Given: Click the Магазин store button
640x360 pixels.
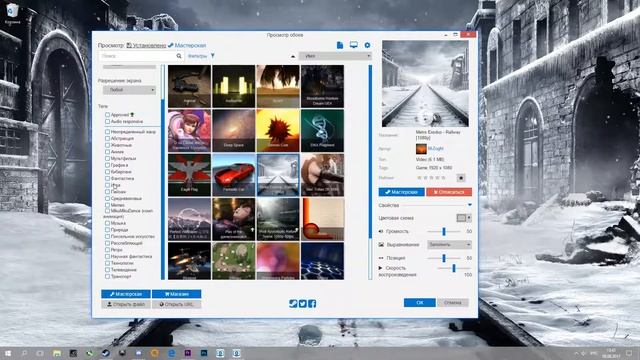Looking at the screenshot, I should pyautogui.click(x=176, y=294).
